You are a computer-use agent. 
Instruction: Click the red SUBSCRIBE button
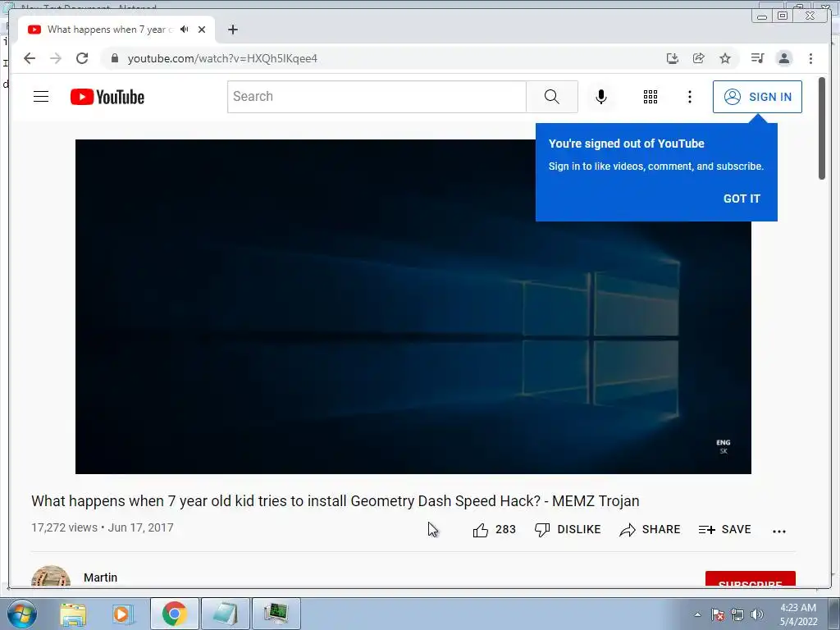coord(750,579)
